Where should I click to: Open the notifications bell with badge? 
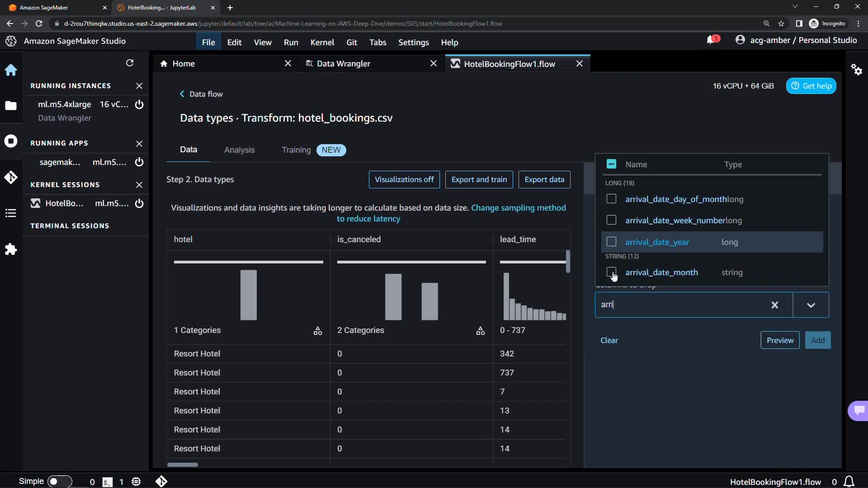coord(711,40)
